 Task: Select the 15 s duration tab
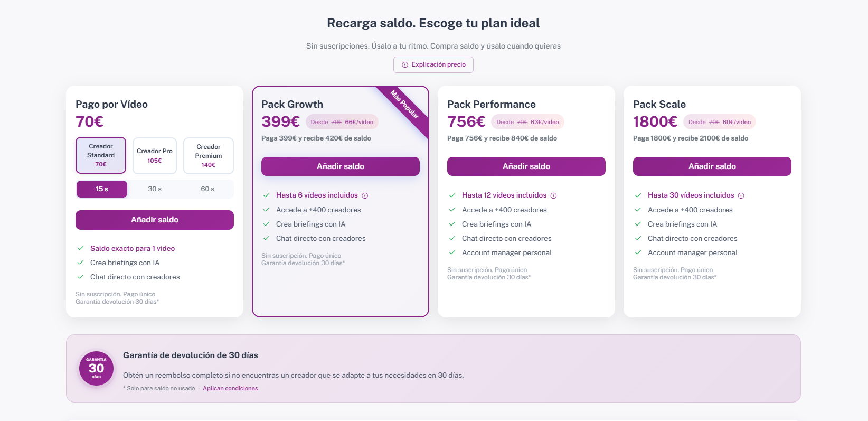coord(102,189)
